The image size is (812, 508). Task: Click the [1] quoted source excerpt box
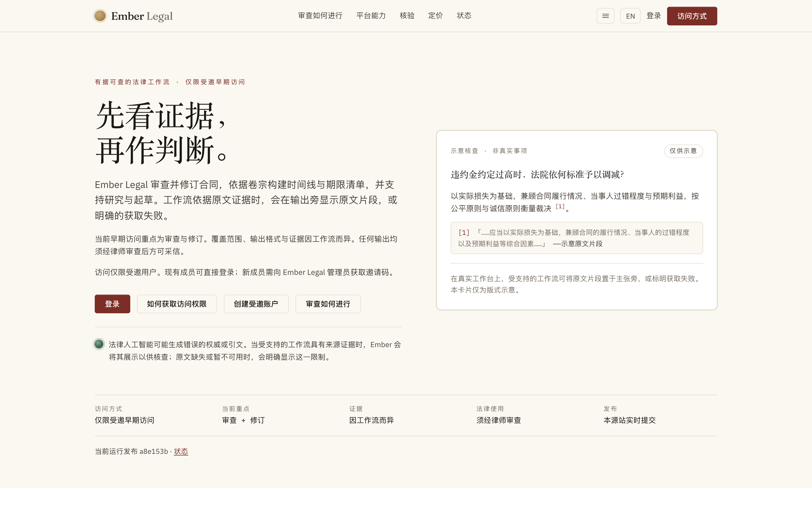(x=577, y=238)
